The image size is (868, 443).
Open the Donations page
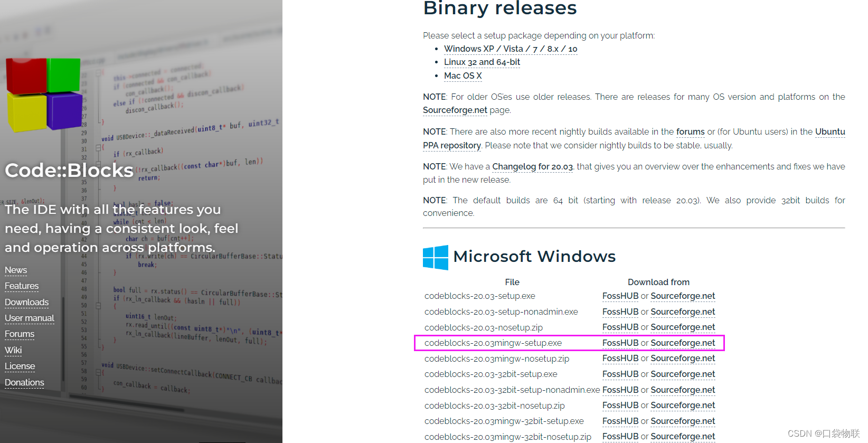point(24,383)
